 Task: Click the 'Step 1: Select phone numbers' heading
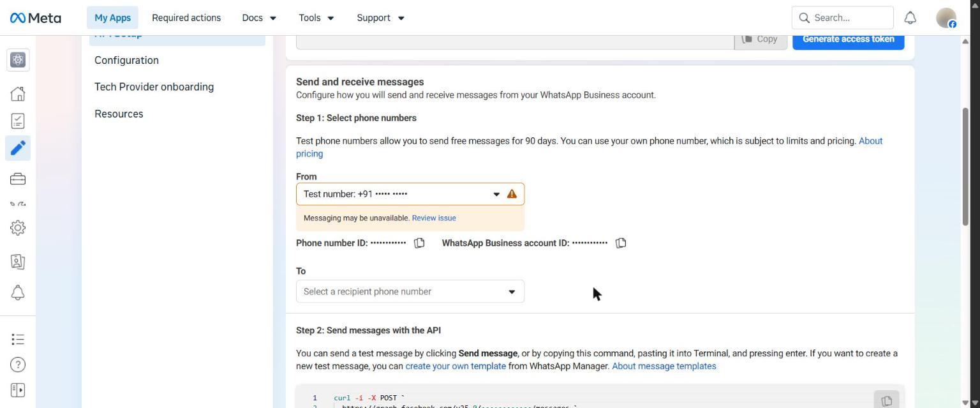pos(356,118)
